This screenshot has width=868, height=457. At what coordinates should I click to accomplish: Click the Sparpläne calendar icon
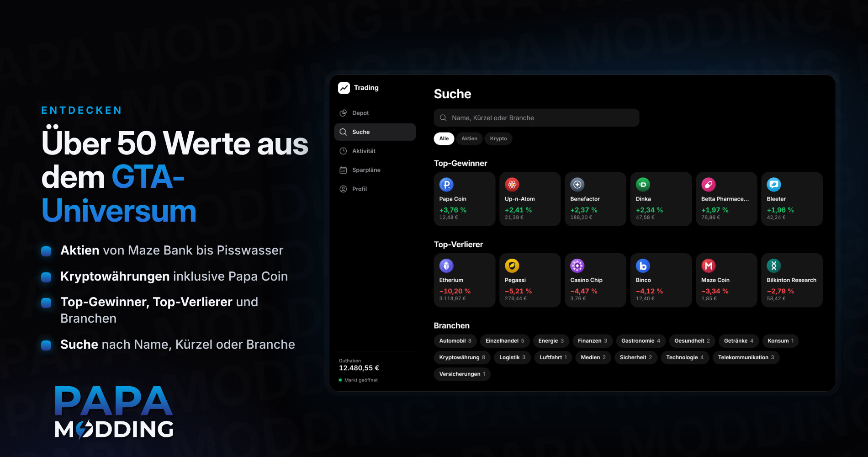[343, 170]
